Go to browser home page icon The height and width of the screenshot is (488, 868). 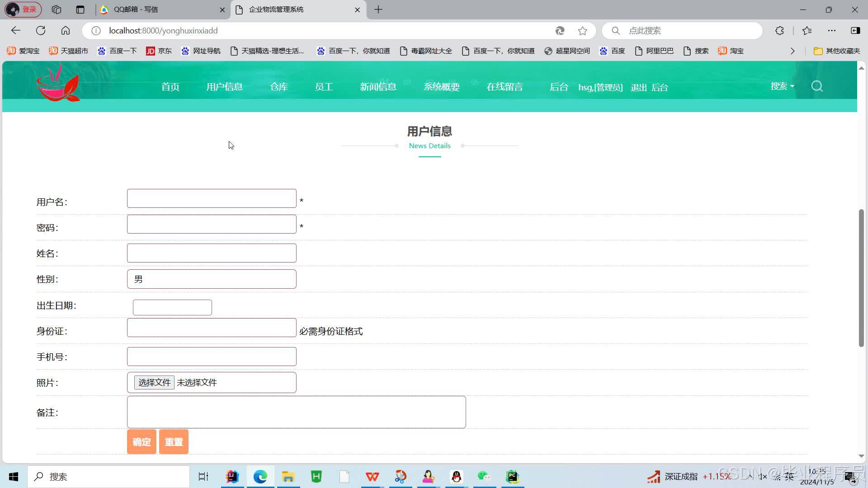tap(66, 31)
